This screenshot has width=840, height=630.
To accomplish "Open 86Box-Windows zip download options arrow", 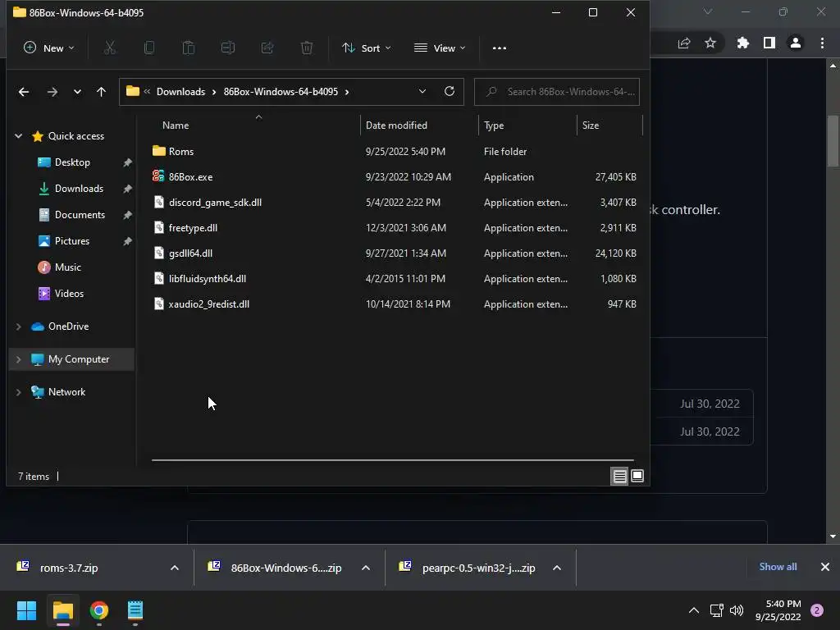I will tap(366, 568).
